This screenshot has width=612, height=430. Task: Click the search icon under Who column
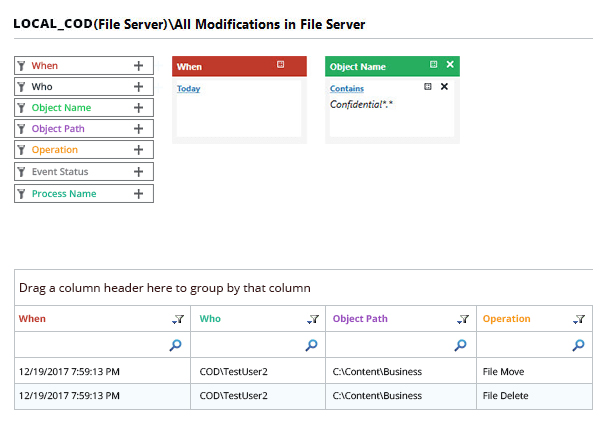tap(311, 345)
